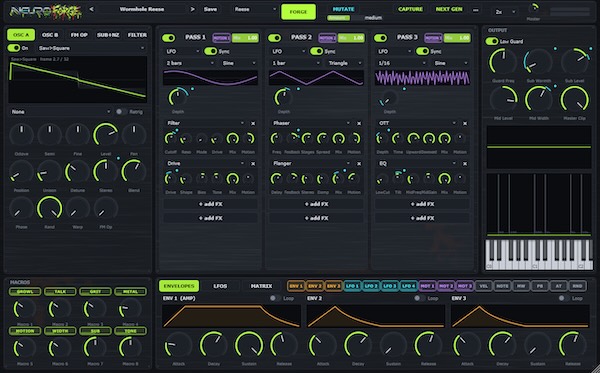Viewport: 600px width, 373px height.
Task: Click the OSC A Rand knob
Action: click(49, 208)
